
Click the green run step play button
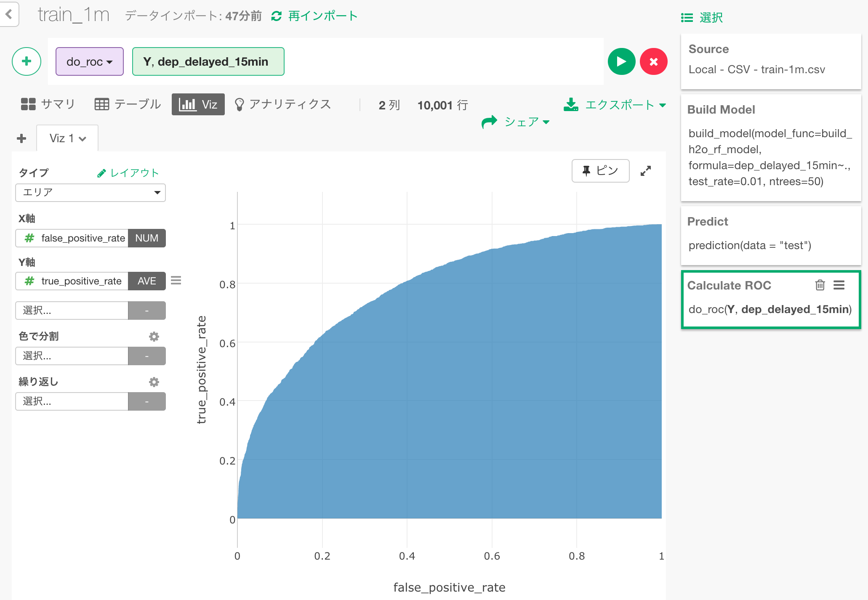coord(621,61)
